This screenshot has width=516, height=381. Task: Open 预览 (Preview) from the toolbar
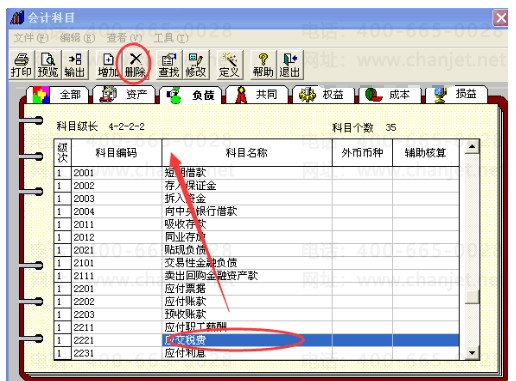tap(48, 65)
